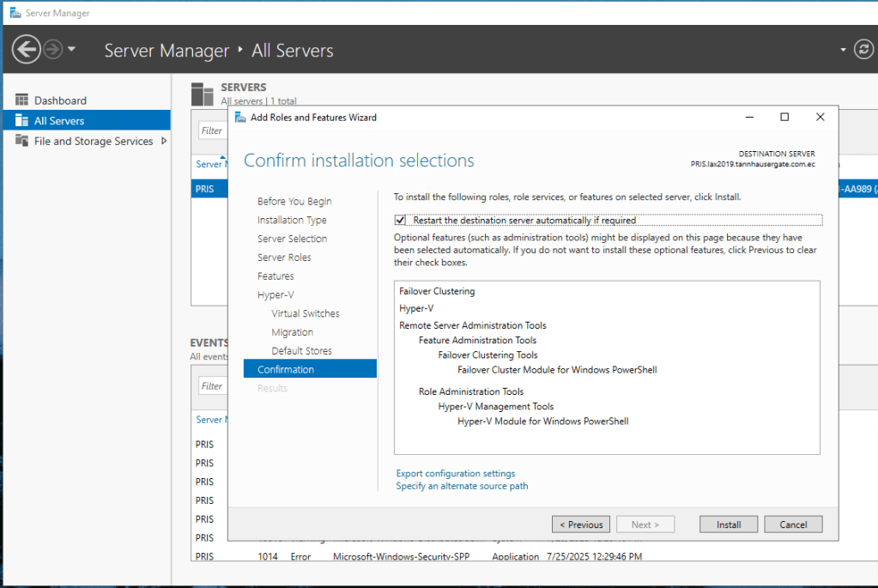
Task: Click the Install button
Action: pos(729,524)
